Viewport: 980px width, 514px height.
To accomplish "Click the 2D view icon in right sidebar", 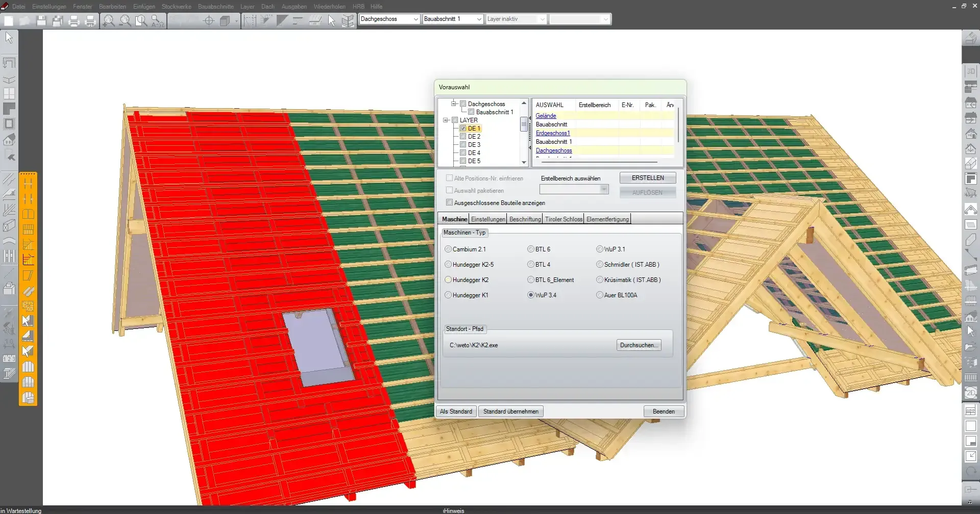I will pos(970,393).
